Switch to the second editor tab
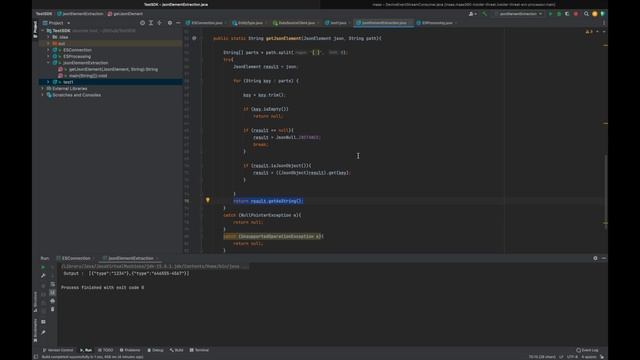The width and height of the screenshot is (640, 360). tap(249, 23)
